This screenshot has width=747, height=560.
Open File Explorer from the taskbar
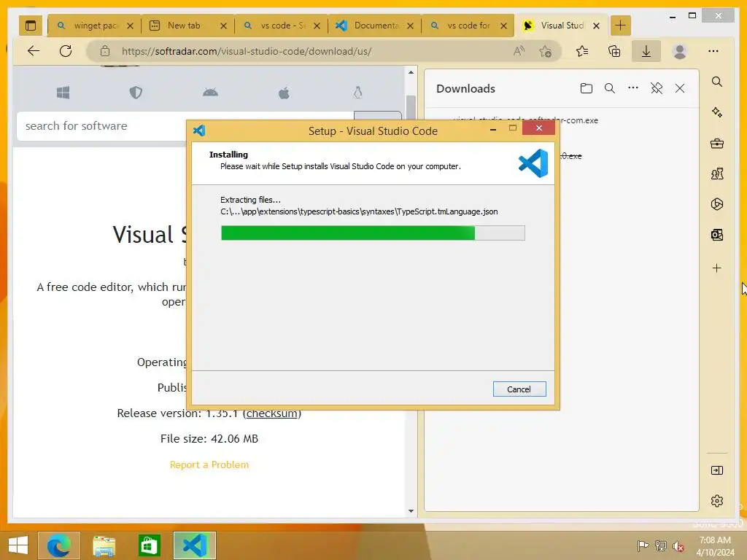104,545
